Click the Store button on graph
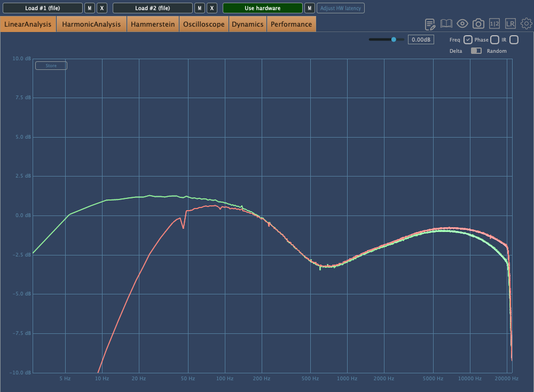Viewport: 534px width, 392px height. point(51,66)
